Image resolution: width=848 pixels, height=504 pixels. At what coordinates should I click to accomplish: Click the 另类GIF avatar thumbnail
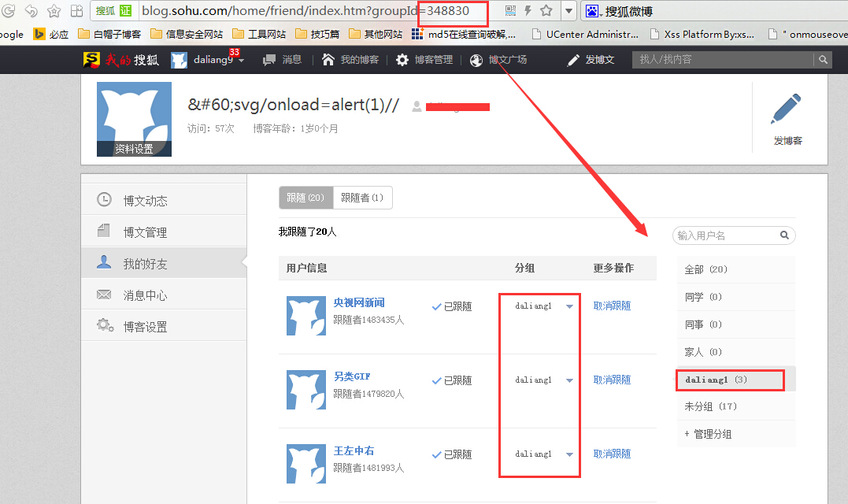306,389
